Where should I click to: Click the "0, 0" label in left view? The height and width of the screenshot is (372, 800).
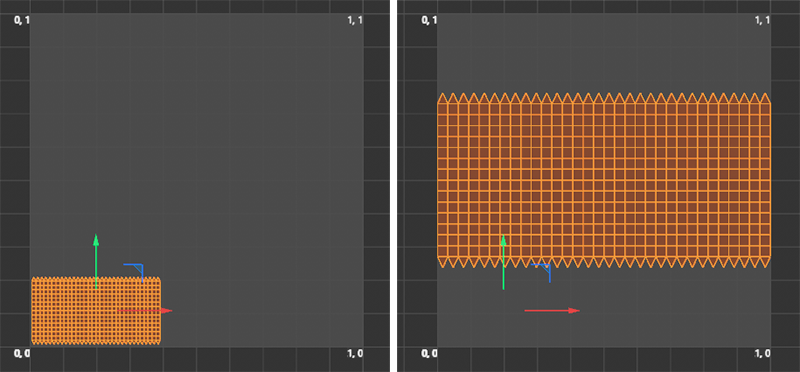coord(21,353)
